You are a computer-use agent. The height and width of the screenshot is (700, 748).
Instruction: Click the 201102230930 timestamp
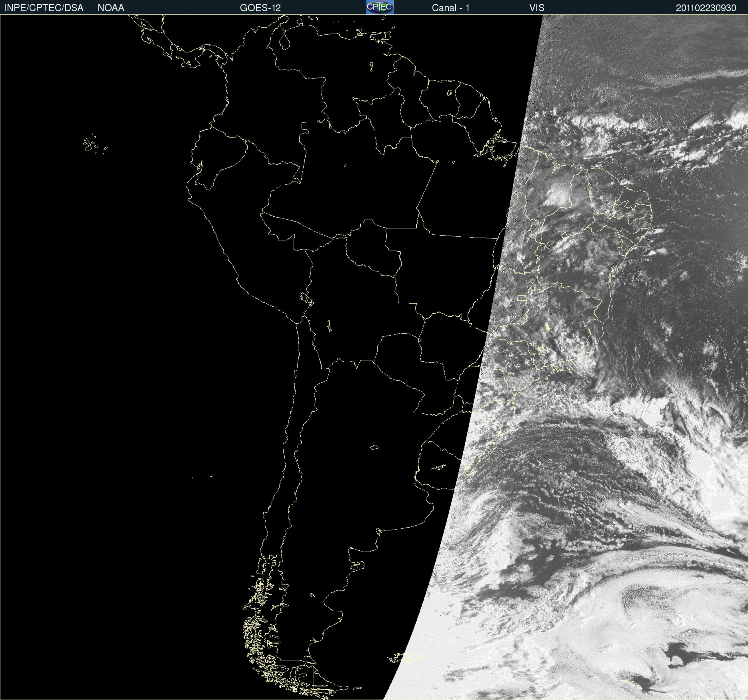click(706, 8)
